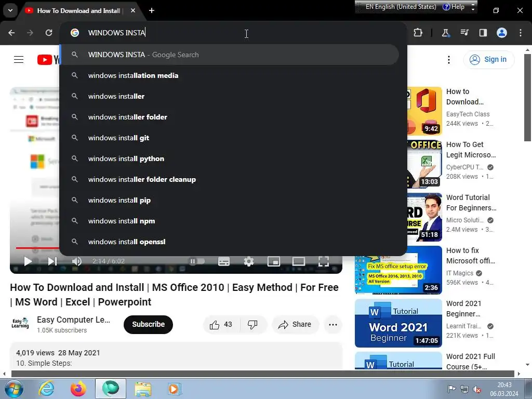Enter full screen video mode

coord(324,261)
